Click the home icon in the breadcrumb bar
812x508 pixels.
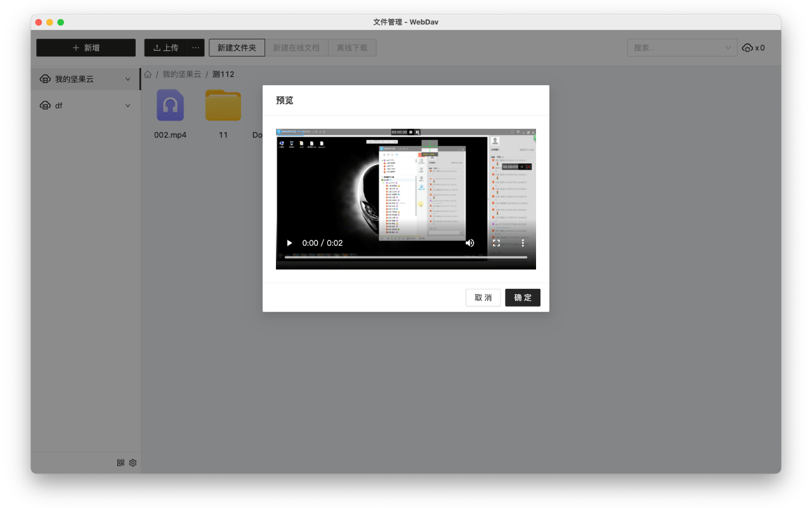point(147,74)
